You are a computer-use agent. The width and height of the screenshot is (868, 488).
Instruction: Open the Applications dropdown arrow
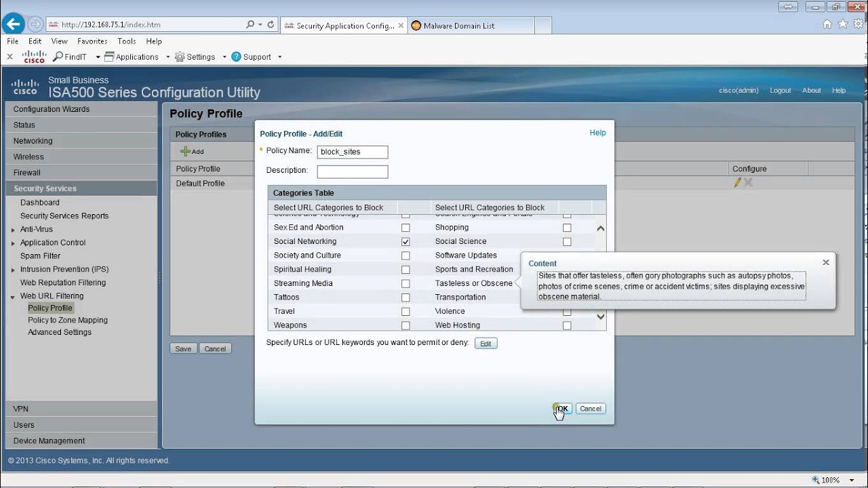[168, 57]
